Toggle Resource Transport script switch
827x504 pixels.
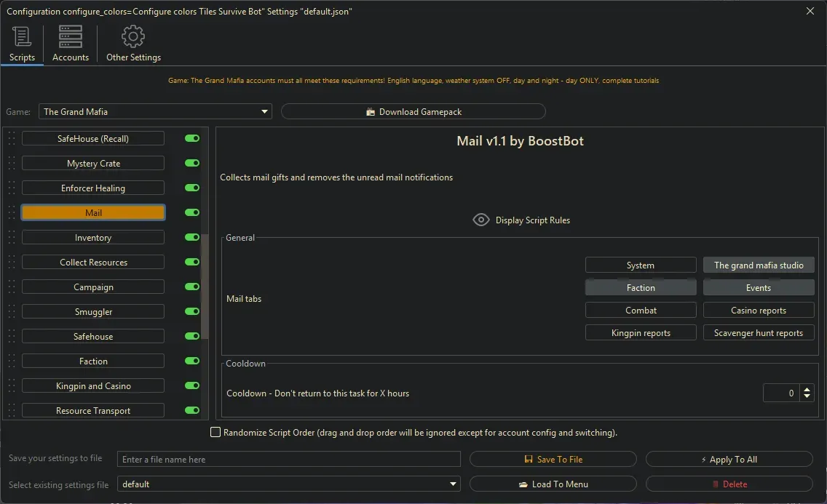pos(192,411)
